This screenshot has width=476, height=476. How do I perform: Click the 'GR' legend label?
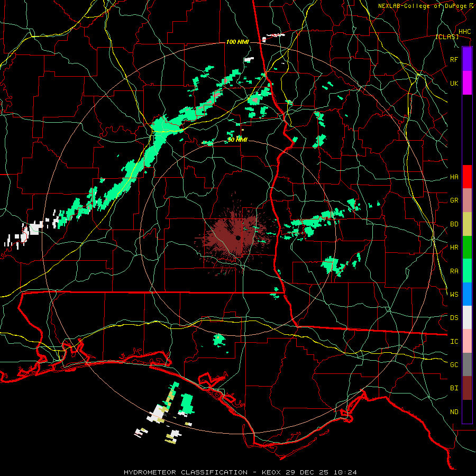454,200
